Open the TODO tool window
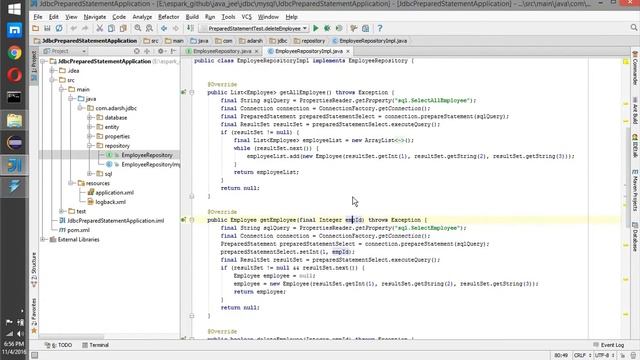 tap(59, 345)
